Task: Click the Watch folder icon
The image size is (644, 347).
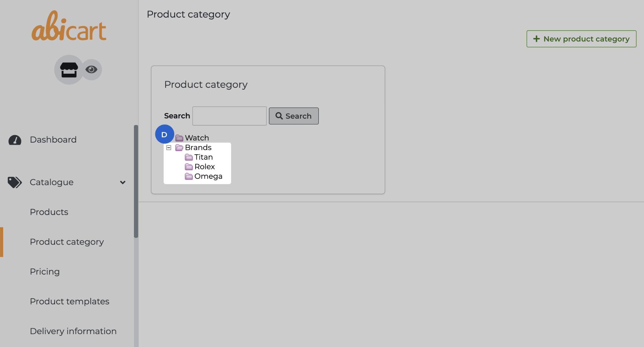Action: pos(179,138)
